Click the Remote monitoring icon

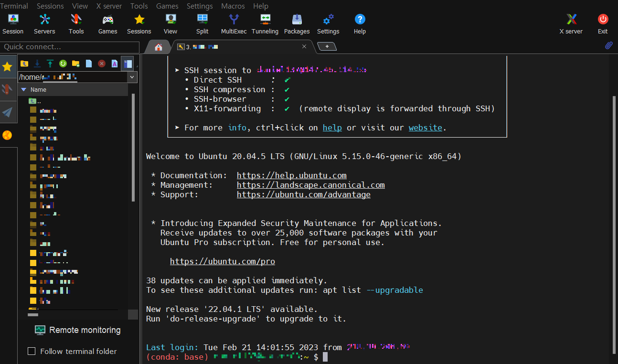(40, 330)
